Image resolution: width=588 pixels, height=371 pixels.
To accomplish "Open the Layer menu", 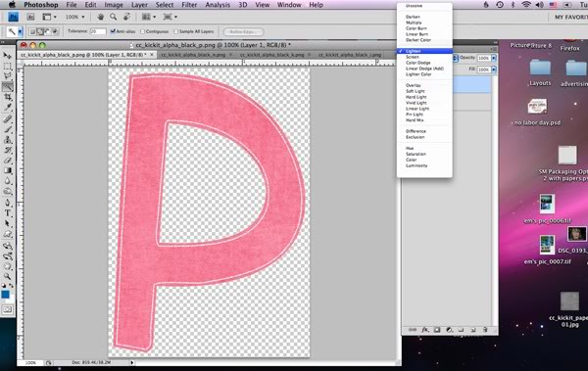I will coord(139,5).
